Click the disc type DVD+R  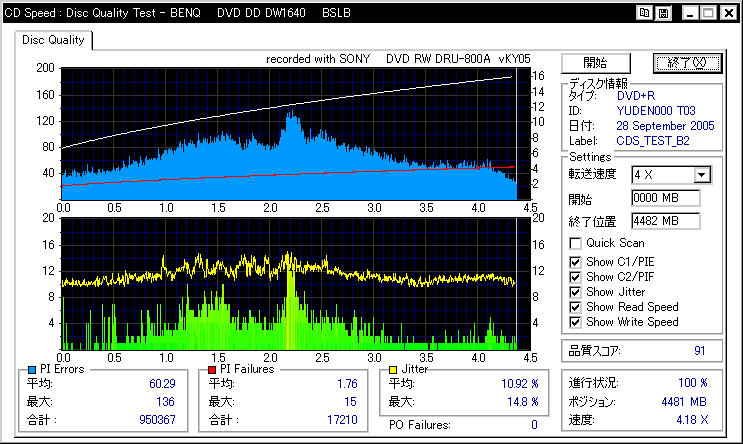[x=636, y=96]
